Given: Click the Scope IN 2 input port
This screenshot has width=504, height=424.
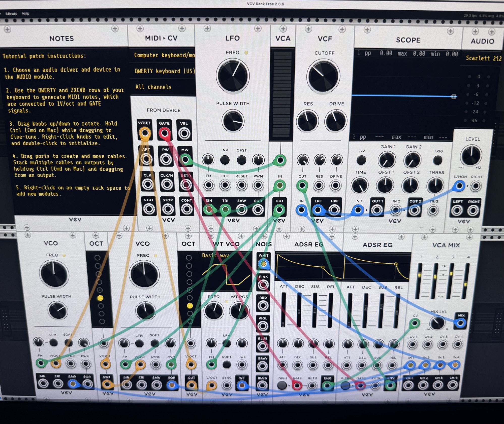Looking at the screenshot, I should pyautogui.click(x=396, y=210).
